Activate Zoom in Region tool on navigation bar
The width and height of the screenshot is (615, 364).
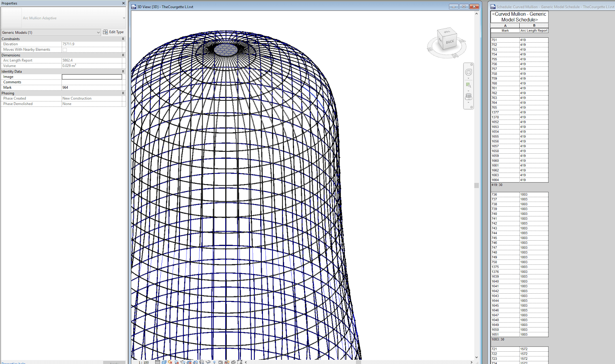click(468, 85)
